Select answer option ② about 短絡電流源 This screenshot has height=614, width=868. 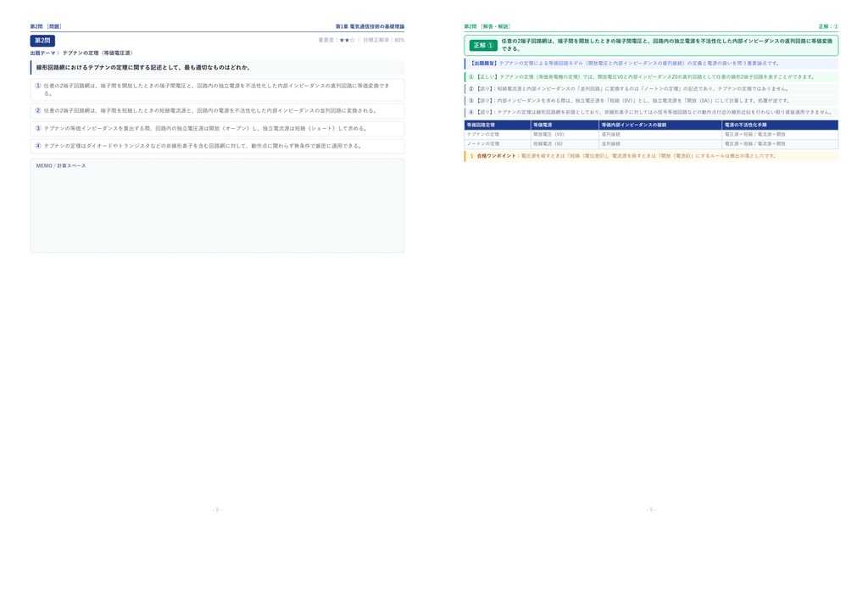point(217,111)
